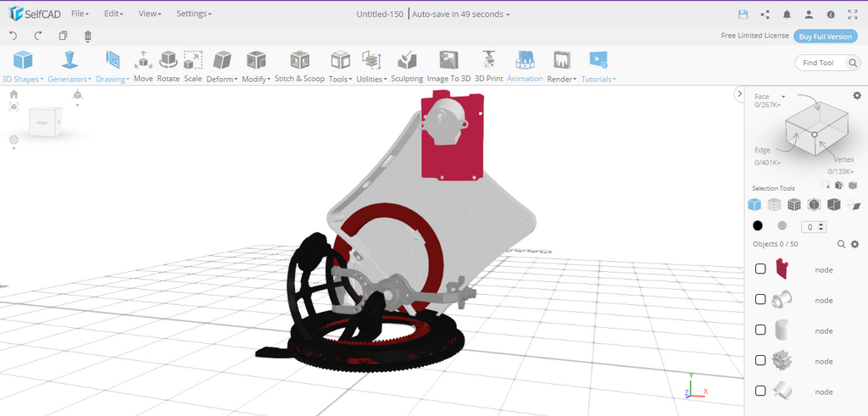The image size is (868, 416).
Task: Open the Image To 3D tool
Action: [x=449, y=67]
